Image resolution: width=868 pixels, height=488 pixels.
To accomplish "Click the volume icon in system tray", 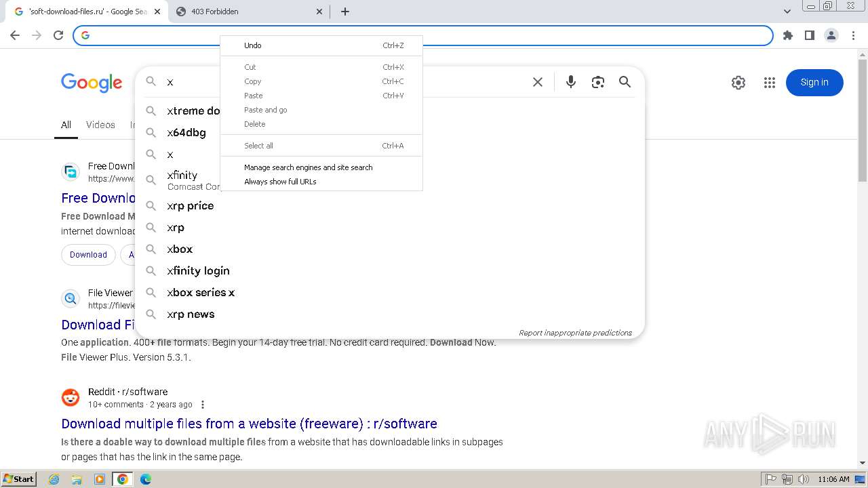I will (804, 479).
